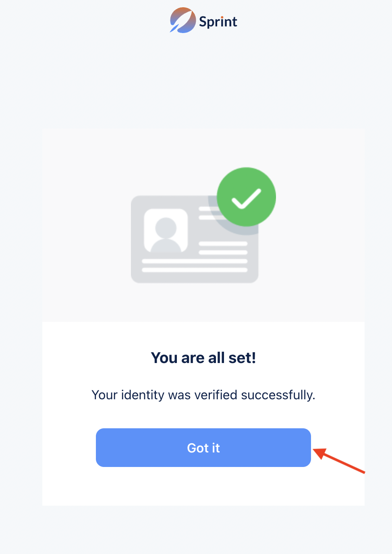Screen dimensions: 392x554
Task: Click the word "was" in the message
Action: tap(179, 395)
